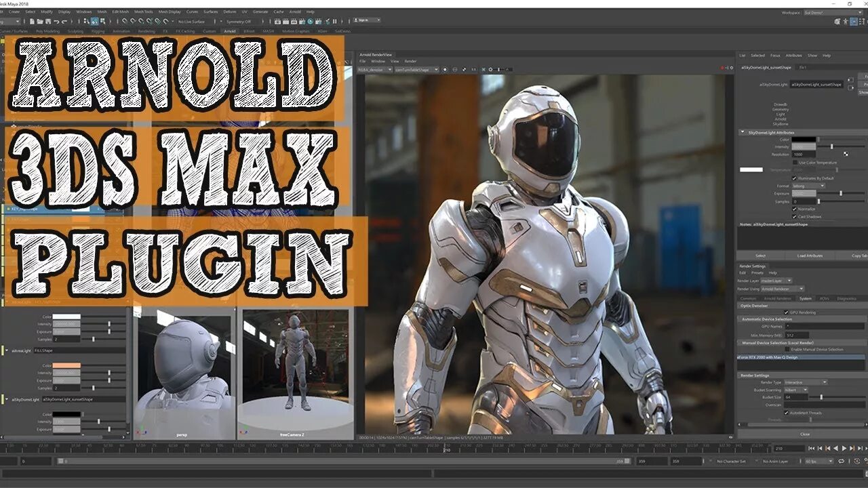Open the Bucket Scanning dropdown
This screenshot has width=868, height=488.
796,390
